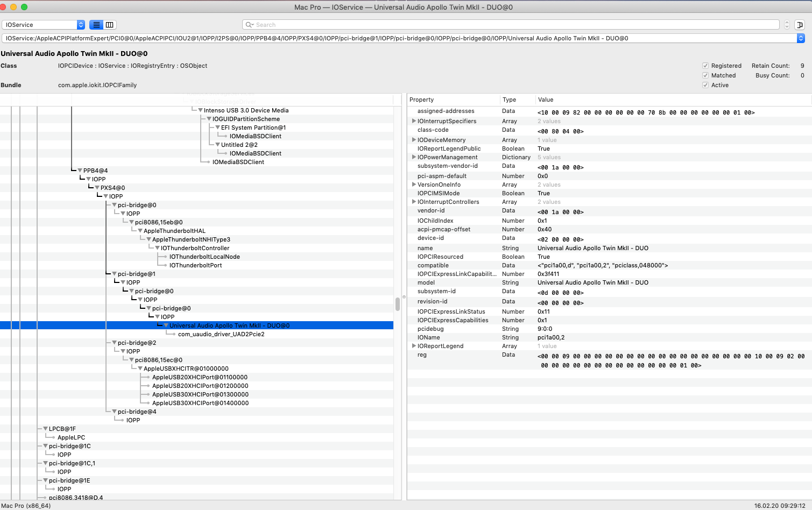The height and width of the screenshot is (510, 812).
Task: Select the AppleLPC entry
Action: (x=71, y=437)
